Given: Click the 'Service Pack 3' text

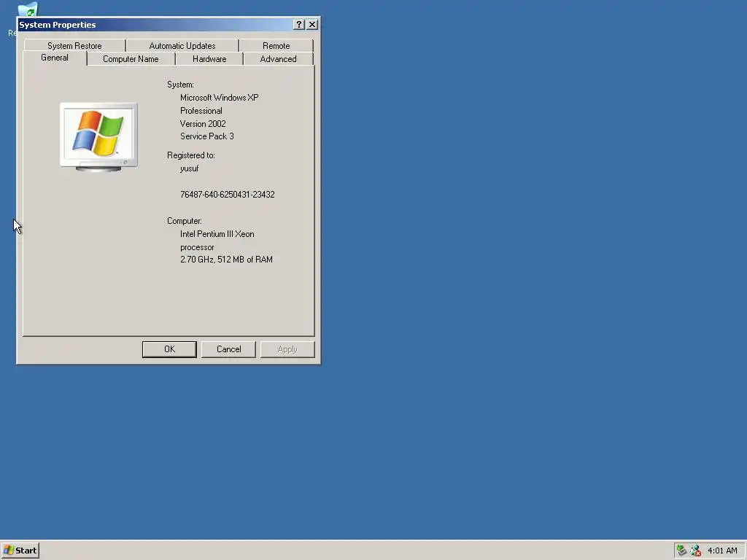Looking at the screenshot, I should pos(206,136).
